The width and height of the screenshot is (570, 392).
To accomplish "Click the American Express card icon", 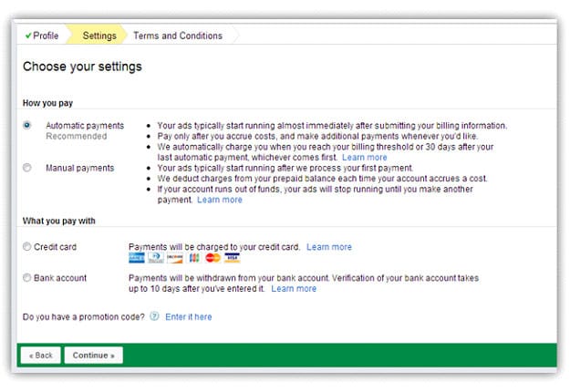I will tap(137, 258).
